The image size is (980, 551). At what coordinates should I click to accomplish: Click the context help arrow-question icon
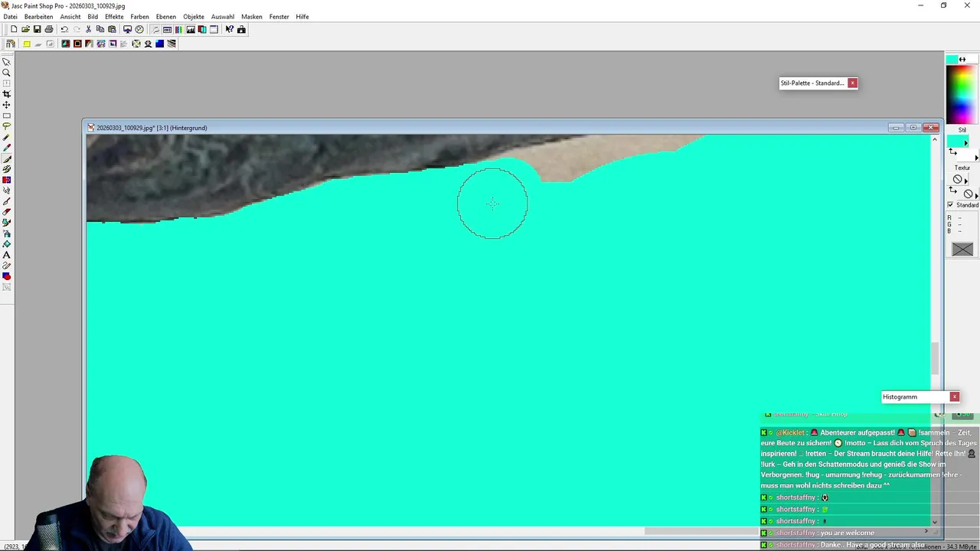click(229, 29)
